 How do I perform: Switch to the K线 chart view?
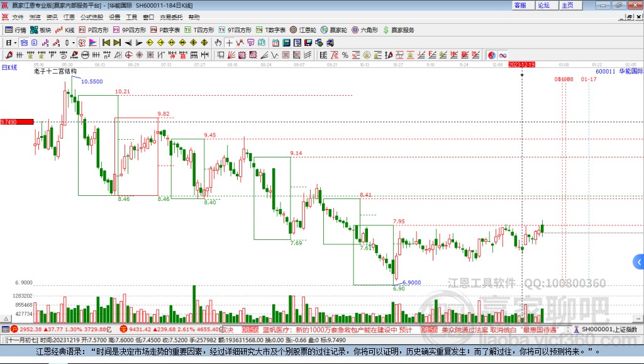point(65,30)
